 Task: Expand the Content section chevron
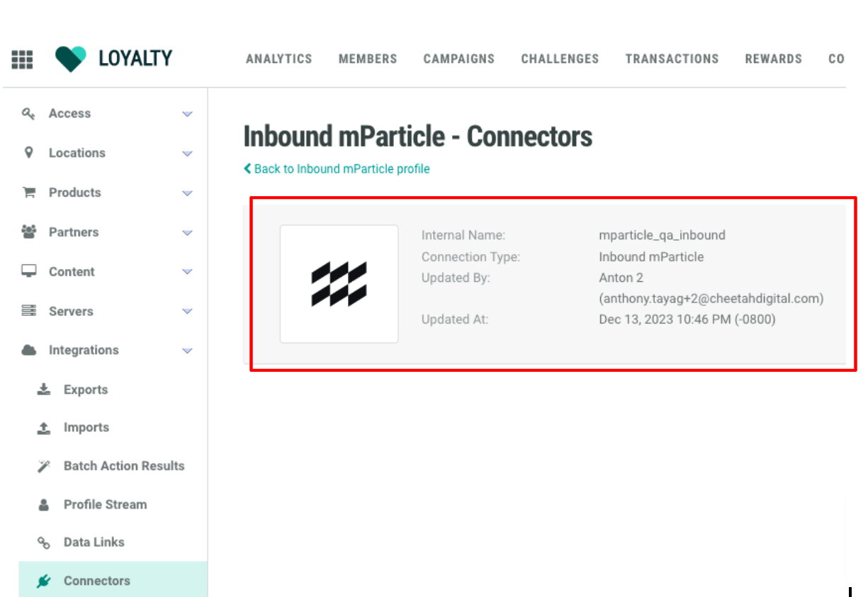(x=187, y=272)
